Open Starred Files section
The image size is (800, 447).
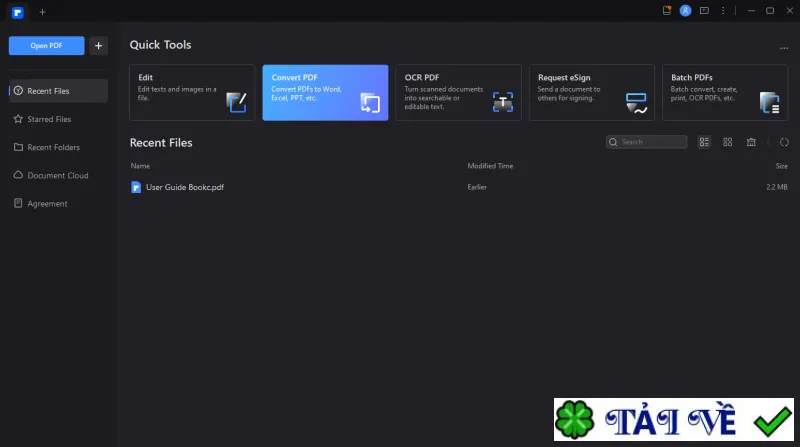click(58, 119)
